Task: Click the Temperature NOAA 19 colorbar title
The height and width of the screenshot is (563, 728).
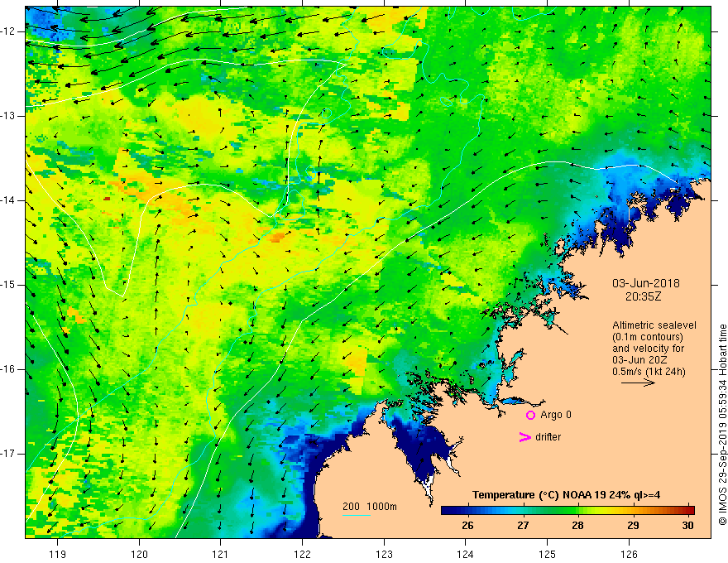Action: pyautogui.click(x=567, y=495)
